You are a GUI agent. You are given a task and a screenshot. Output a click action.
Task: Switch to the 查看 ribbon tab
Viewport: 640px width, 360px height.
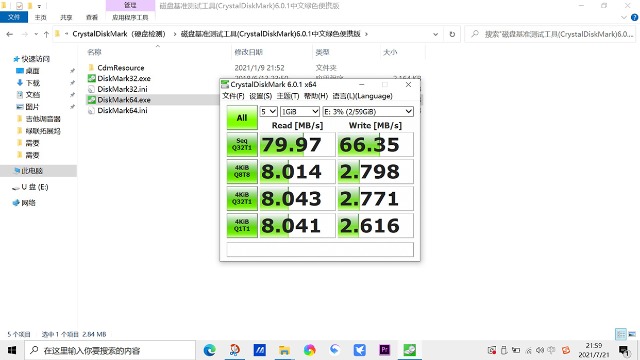tap(92, 18)
